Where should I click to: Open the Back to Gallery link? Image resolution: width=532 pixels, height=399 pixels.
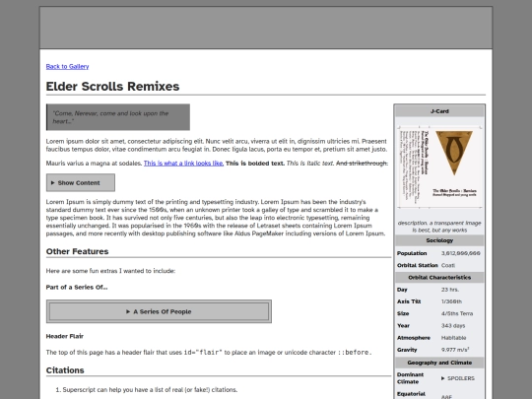pos(67,67)
